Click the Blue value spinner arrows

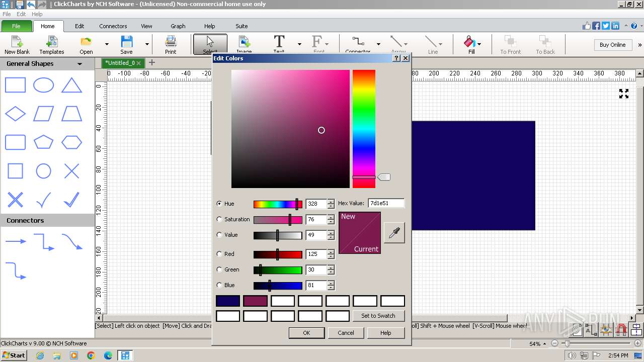(331, 285)
